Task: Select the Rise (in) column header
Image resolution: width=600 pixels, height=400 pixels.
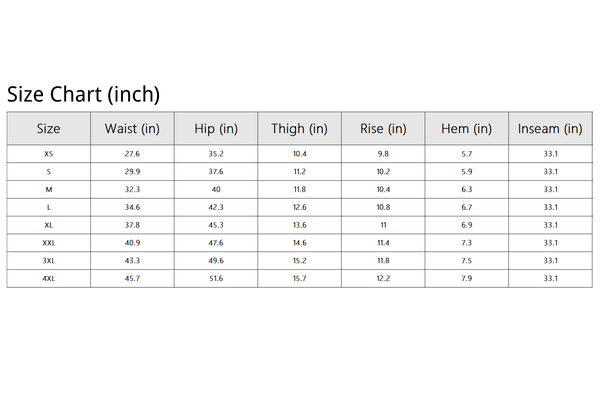Action: pyautogui.click(x=384, y=129)
